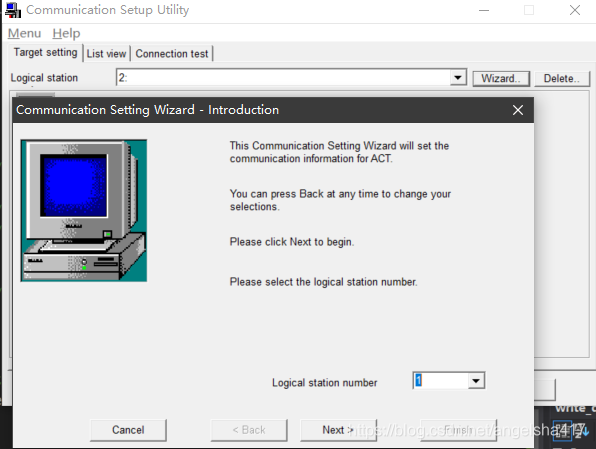The height and width of the screenshot is (449, 596).
Task: Click the Wizard.. button
Action: pyautogui.click(x=501, y=79)
